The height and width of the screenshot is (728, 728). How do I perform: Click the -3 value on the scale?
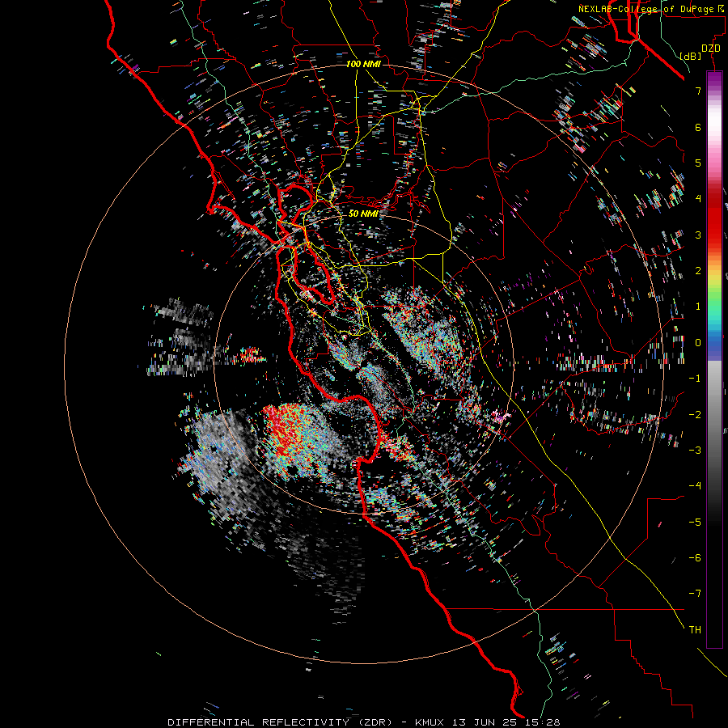point(695,451)
